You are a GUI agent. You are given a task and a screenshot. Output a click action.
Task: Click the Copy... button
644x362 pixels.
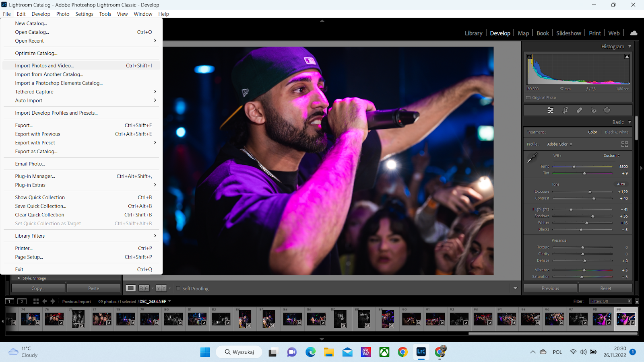(x=38, y=288)
